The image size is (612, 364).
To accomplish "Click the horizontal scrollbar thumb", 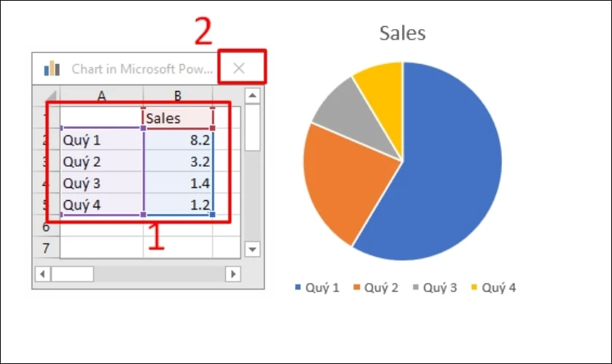I will click(x=72, y=274).
